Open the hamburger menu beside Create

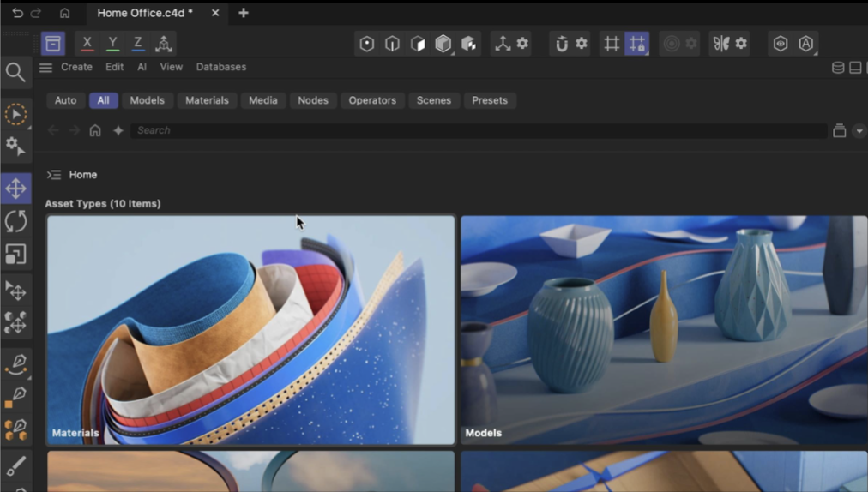[x=46, y=68]
